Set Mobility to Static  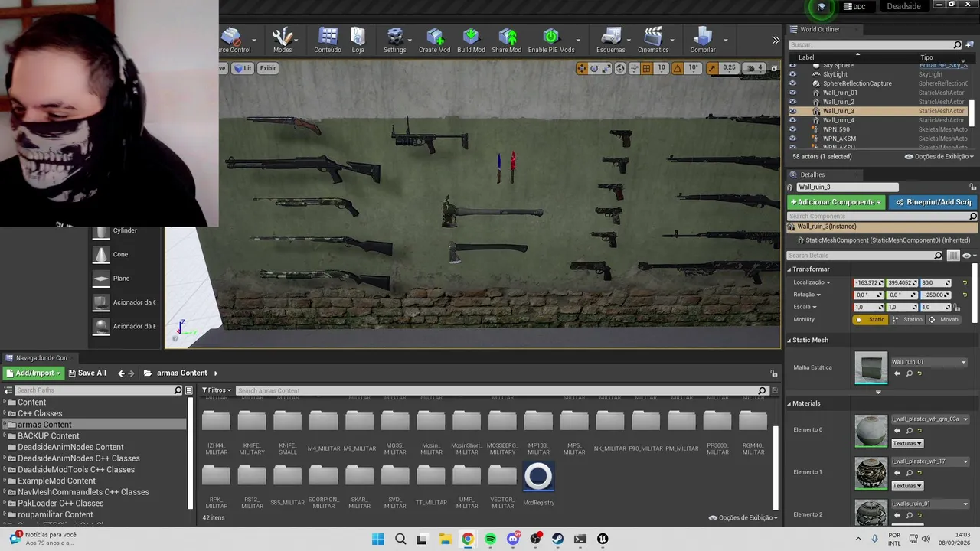pos(871,319)
